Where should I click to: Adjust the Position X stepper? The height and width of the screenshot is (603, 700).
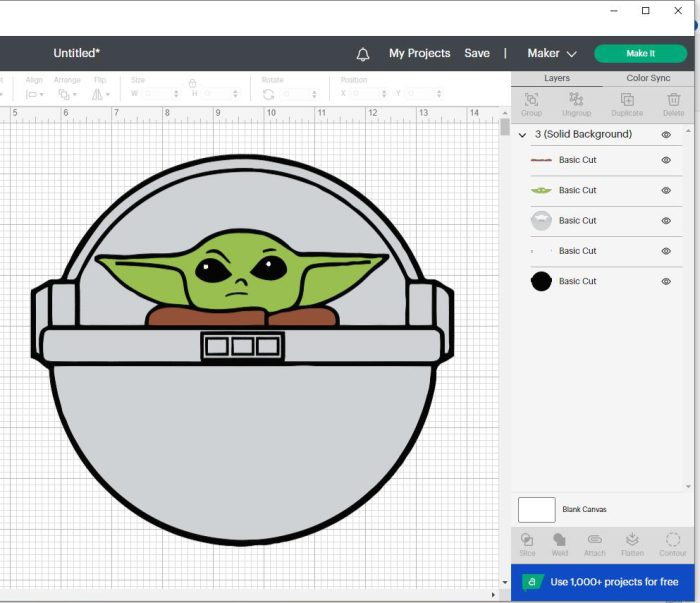coord(384,94)
